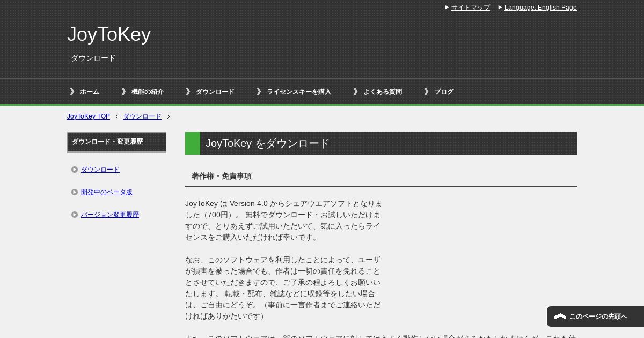Click the bullet icon beside 開発中のベータ版
This screenshot has height=338, width=644.
pyautogui.click(x=75, y=192)
